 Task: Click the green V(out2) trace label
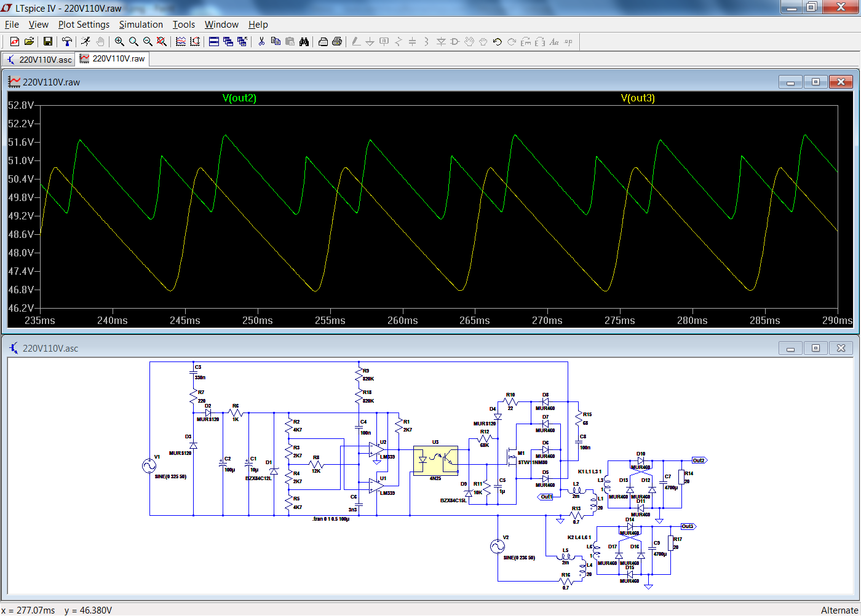239,98
